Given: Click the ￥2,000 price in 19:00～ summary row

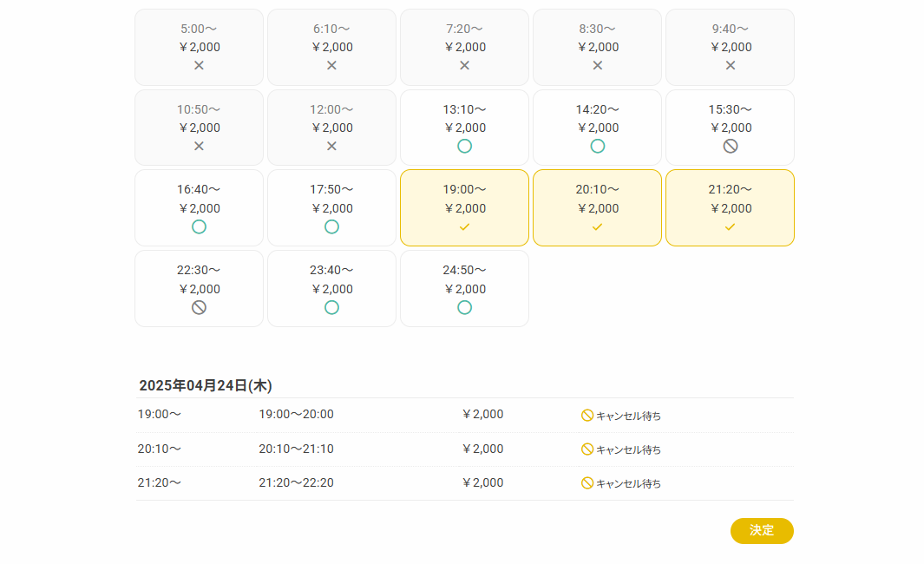Looking at the screenshot, I should point(482,414).
